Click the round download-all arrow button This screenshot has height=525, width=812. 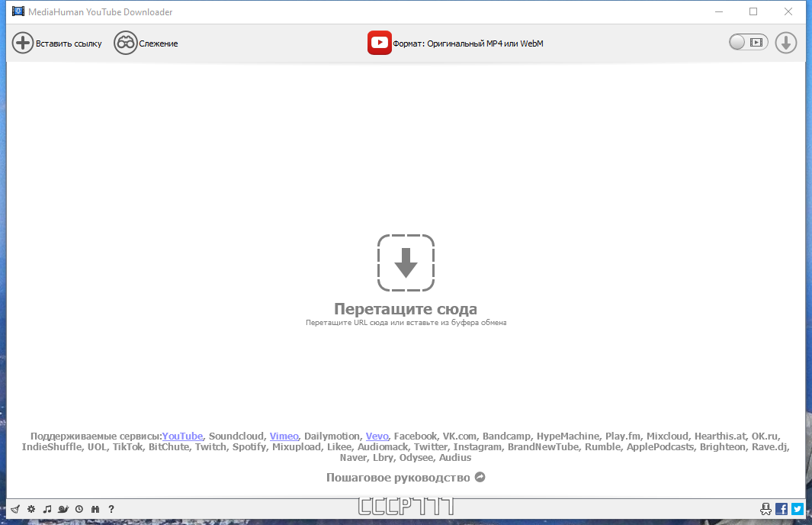pyautogui.click(x=785, y=43)
